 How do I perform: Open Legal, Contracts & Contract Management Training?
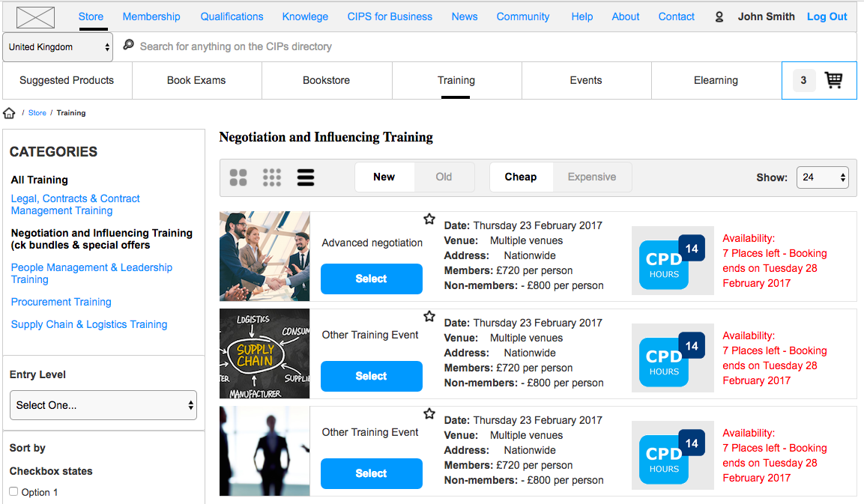tap(75, 204)
